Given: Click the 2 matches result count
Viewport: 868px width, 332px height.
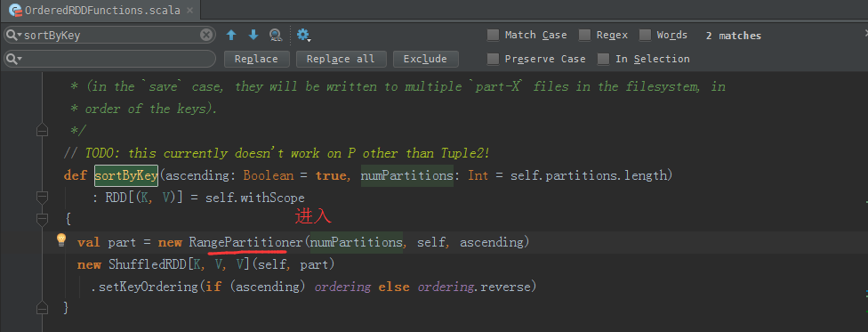Looking at the screenshot, I should pos(734,36).
